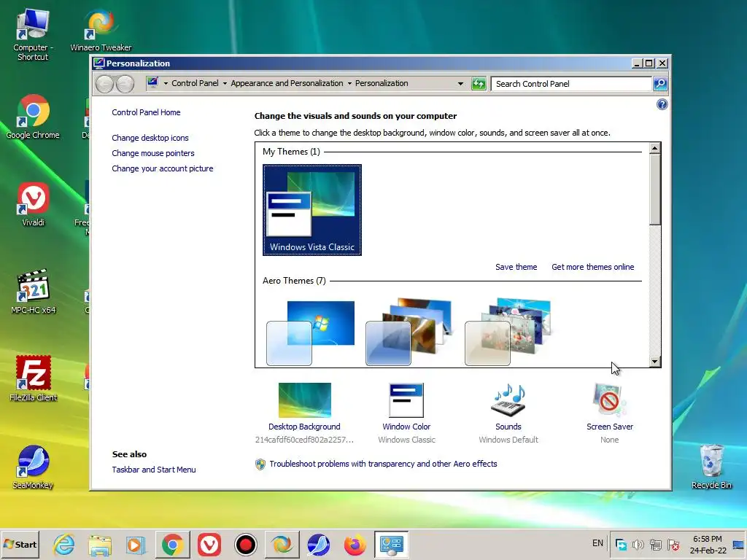Select the Windows 7 Aero theme thumbnail
Image resolution: width=747 pixels, height=560 pixels.
(311, 332)
